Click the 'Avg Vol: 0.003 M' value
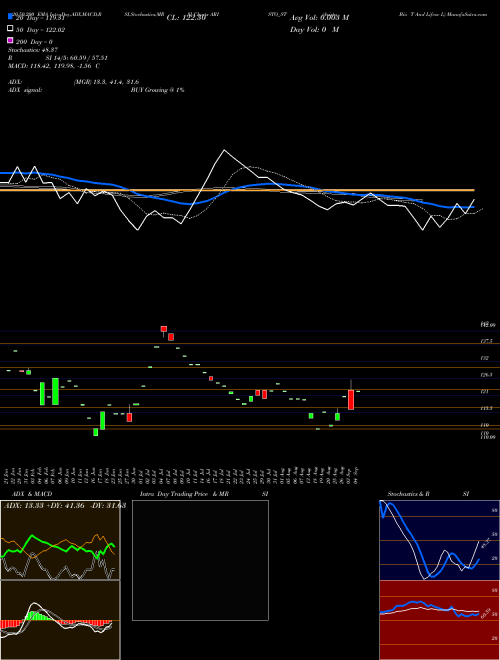The height and width of the screenshot is (660, 500). (x=319, y=18)
